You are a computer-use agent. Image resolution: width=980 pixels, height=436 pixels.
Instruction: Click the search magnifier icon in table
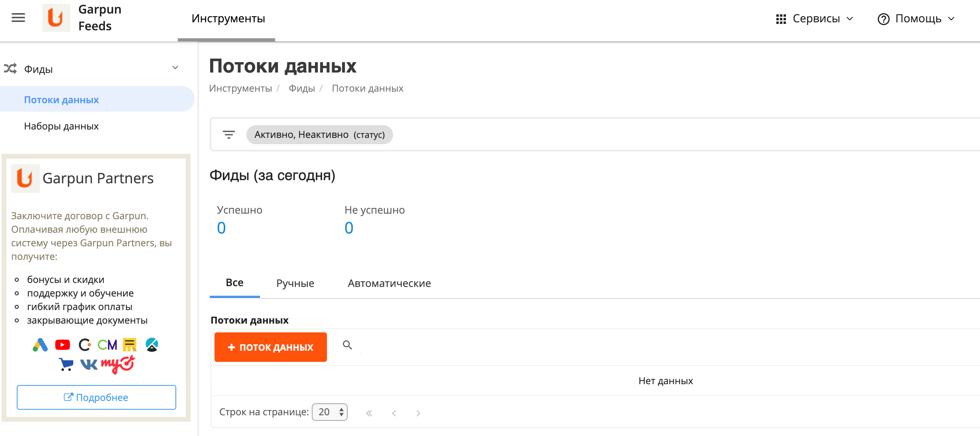click(347, 345)
